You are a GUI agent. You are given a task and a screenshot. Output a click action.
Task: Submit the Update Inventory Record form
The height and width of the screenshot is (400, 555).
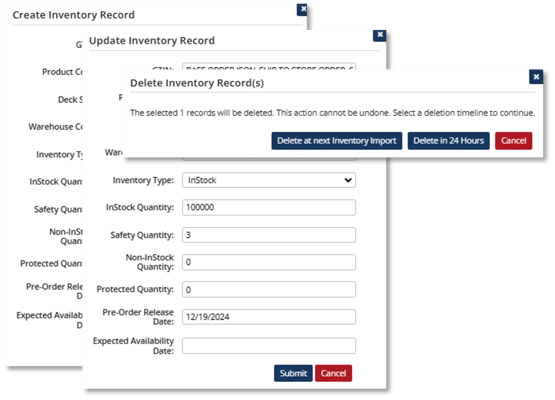pyautogui.click(x=293, y=373)
